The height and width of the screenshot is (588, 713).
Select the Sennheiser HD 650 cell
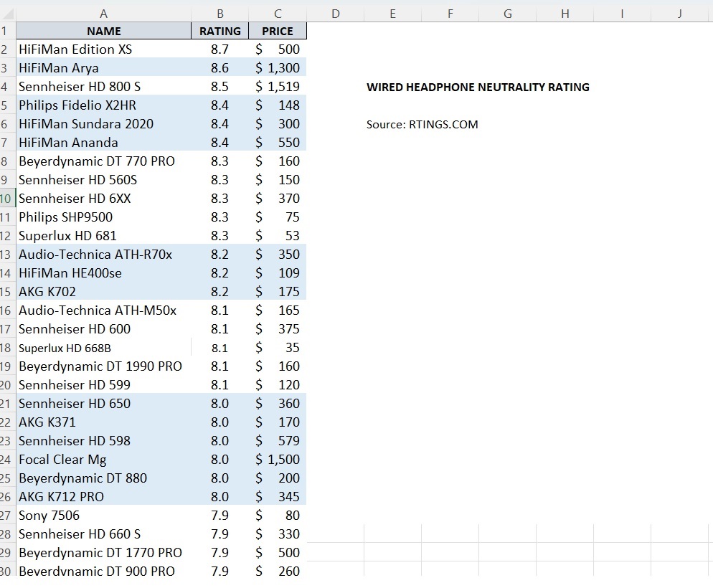(104, 403)
